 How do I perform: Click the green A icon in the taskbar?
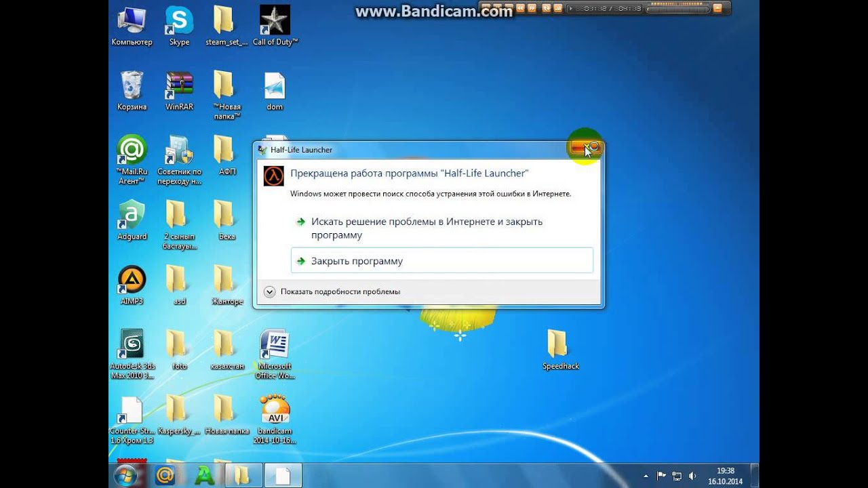[204, 476]
